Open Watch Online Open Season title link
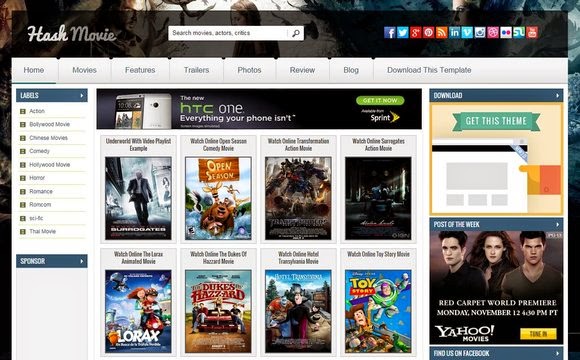The image size is (580, 360). tap(218, 145)
